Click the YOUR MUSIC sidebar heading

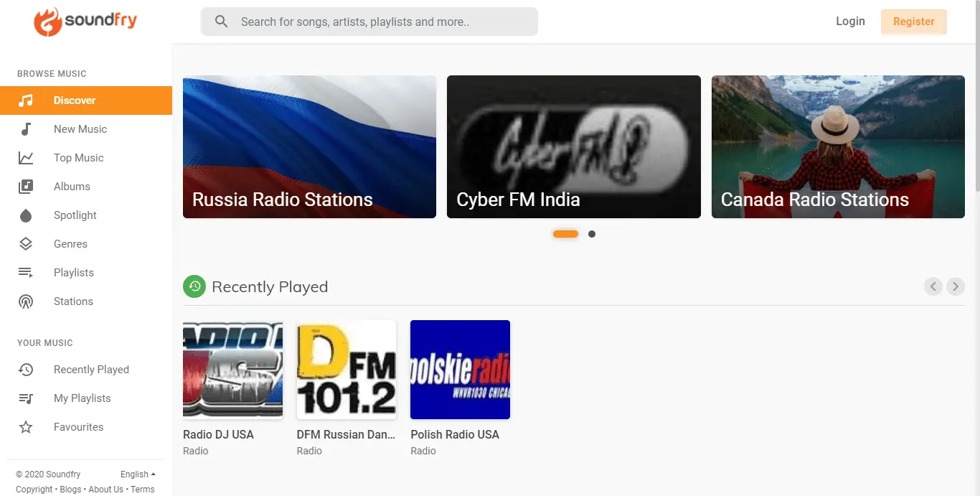coord(45,343)
